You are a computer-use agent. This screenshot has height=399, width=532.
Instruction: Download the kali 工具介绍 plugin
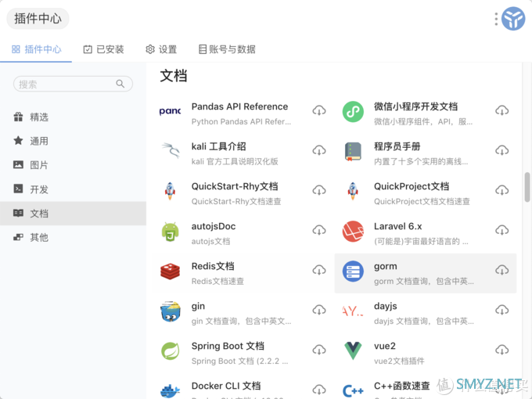319,150
